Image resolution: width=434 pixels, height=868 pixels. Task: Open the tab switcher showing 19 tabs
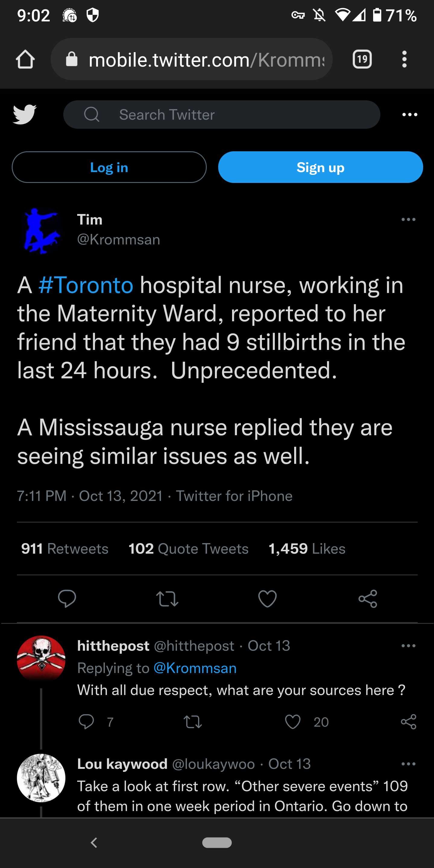362,59
